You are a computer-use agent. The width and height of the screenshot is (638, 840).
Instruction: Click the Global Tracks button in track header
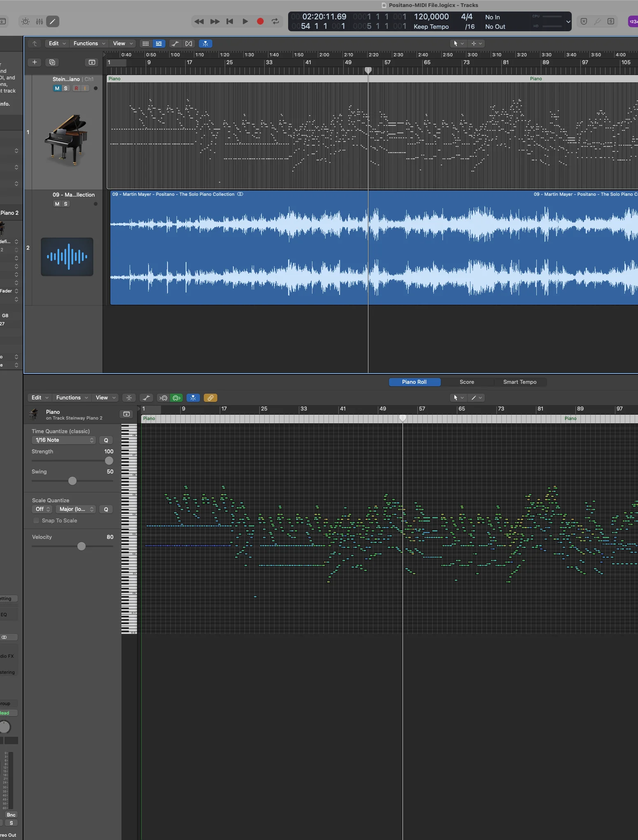click(92, 62)
